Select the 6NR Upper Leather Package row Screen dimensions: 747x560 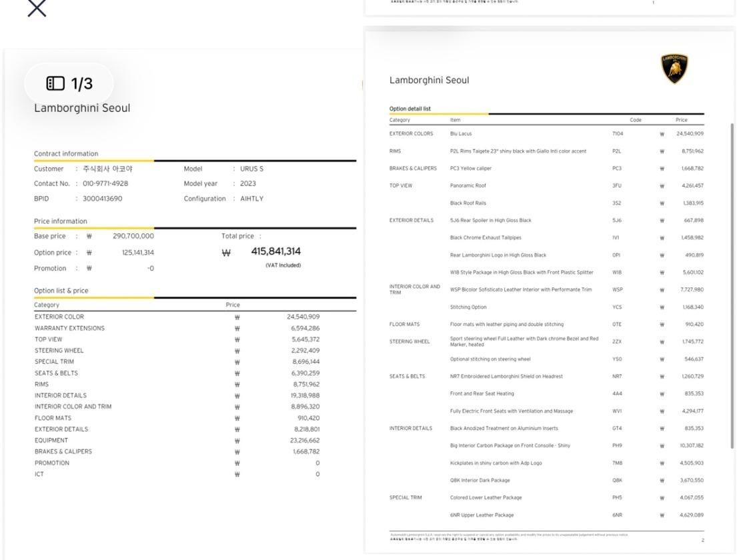546,515
